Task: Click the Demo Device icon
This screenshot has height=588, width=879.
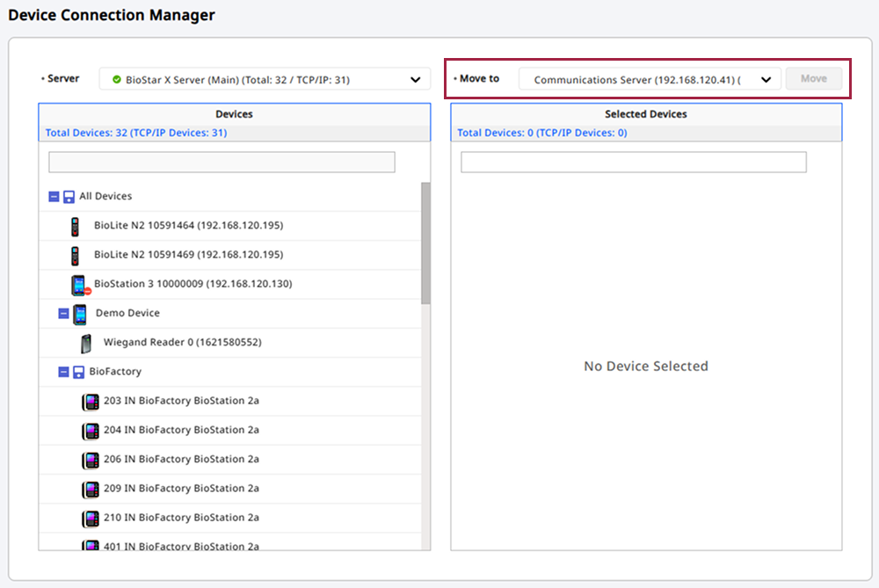Action: [80, 314]
